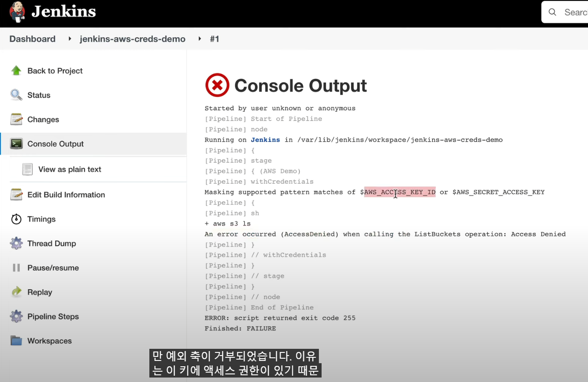Click the notepad Changes icon
Image resolution: width=588 pixels, height=382 pixels.
(x=17, y=119)
